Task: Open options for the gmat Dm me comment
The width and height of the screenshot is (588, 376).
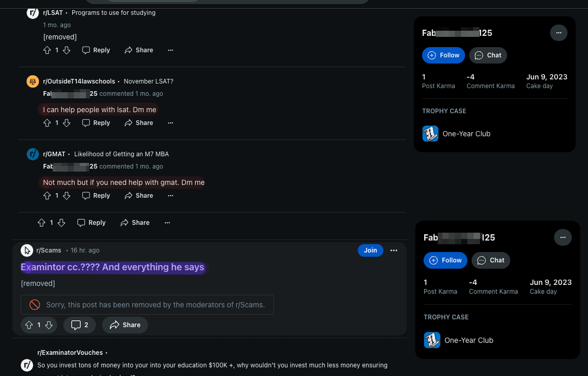Action: click(171, 196)
